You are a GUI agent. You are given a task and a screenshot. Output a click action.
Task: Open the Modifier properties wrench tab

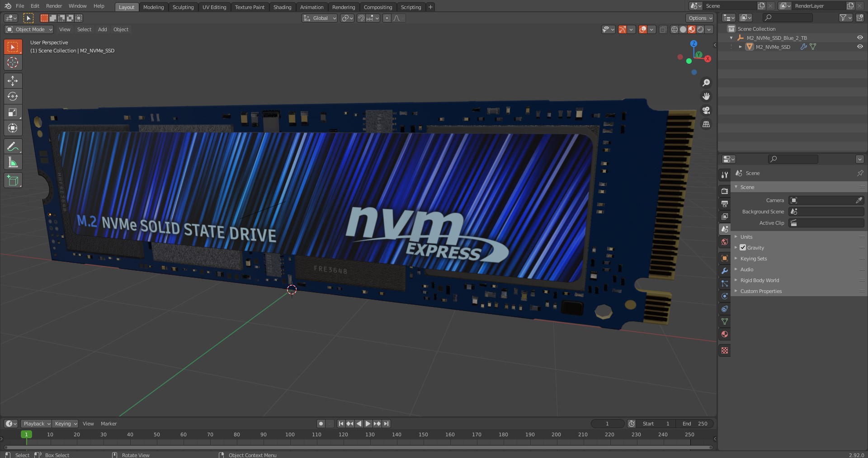pyautogui.click(x=725, y=271)
